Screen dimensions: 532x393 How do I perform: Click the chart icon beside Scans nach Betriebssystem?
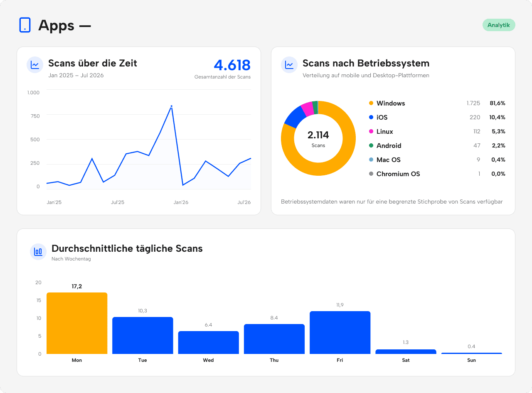coord(289,65)
